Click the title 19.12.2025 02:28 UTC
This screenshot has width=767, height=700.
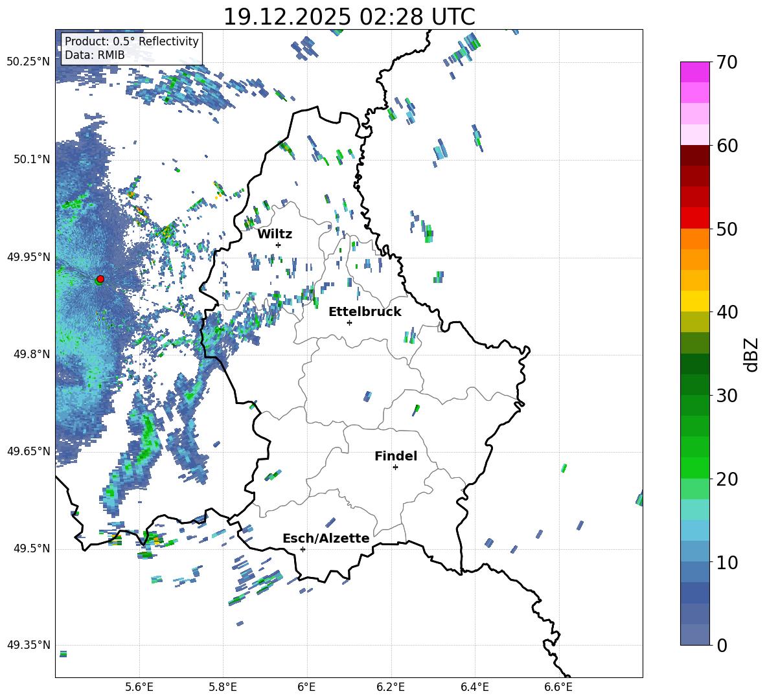pyautogui.click(x=349, y=17)
